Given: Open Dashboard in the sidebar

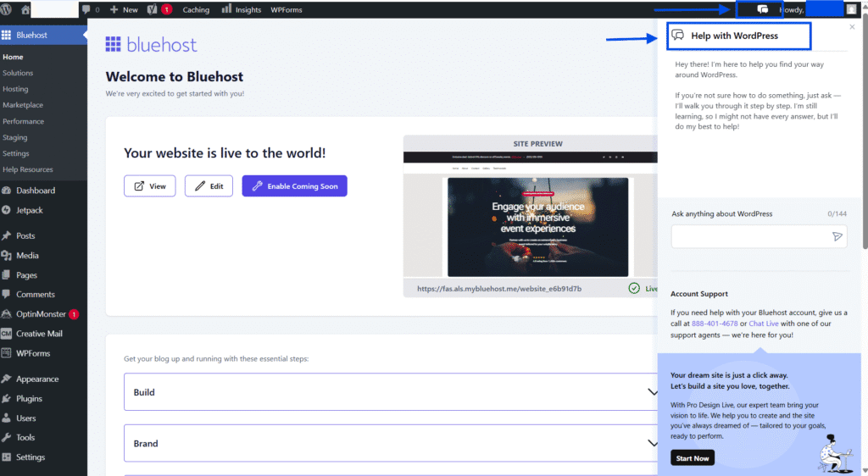Looking at the screenshot, I should (44, 191).
